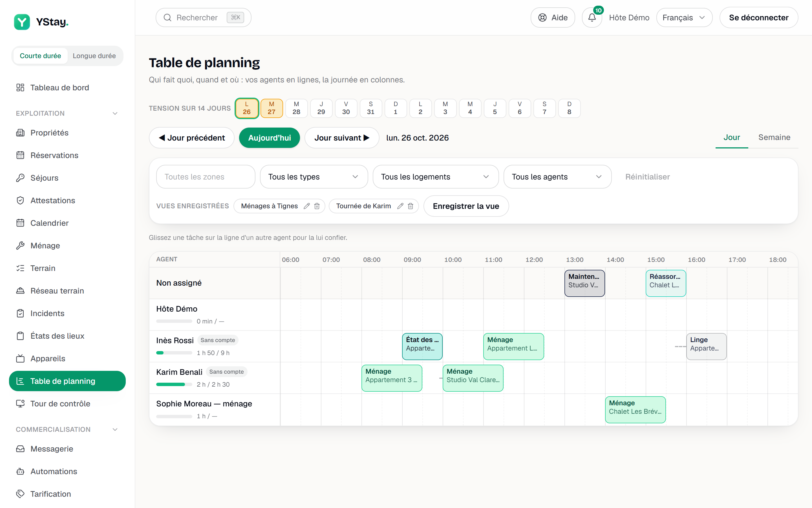Open Tarification from the sidebar
Image resolution: width=812 pixels, height=508 pixels.
67,494
